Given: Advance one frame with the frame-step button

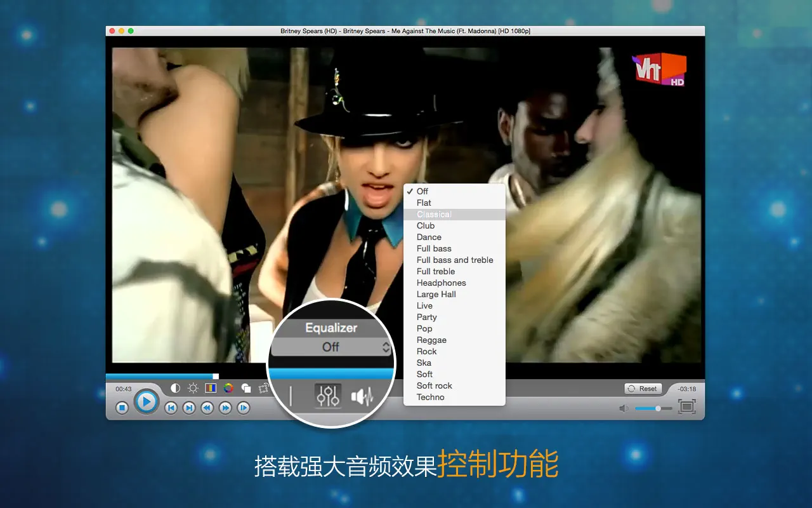Looking at the screenshot, I should pos(244,408).
